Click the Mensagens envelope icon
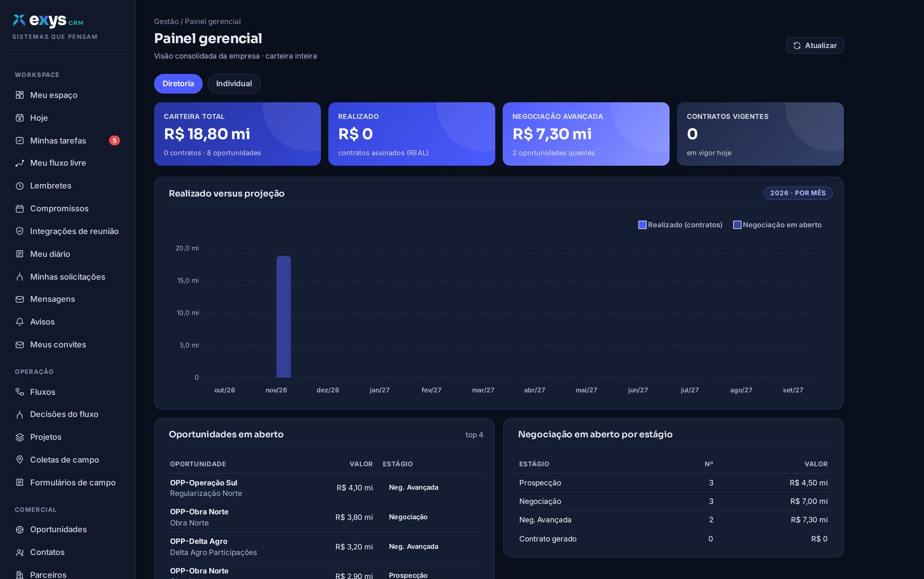The height and width of the screenshot is (579, 924). tap(20, 299)
